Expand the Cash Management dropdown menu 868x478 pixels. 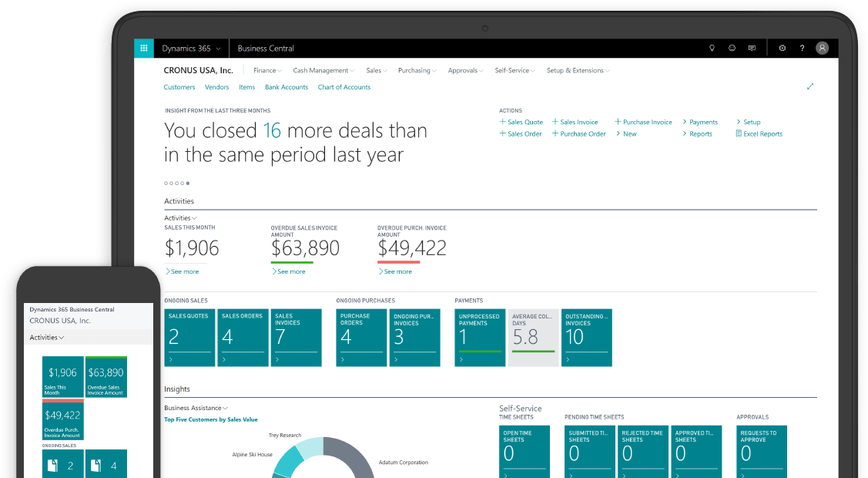(323, 70)
